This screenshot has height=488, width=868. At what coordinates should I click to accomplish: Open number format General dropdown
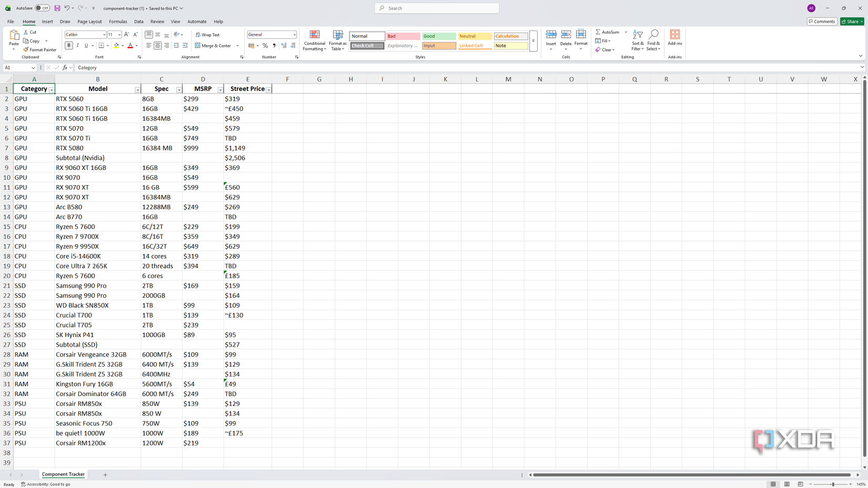coord(294,35)
